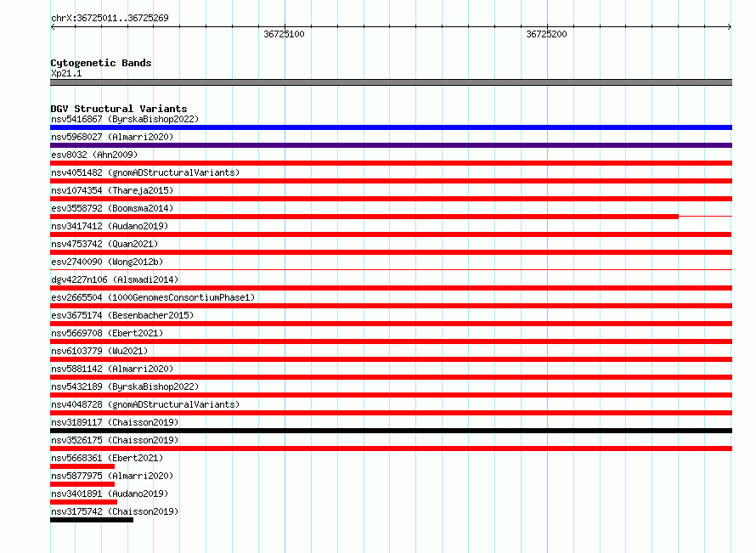Screen dimensions: 756x553
Task: Select the purple nsv5968027 variant bar
Action: (x=391, y=145)
